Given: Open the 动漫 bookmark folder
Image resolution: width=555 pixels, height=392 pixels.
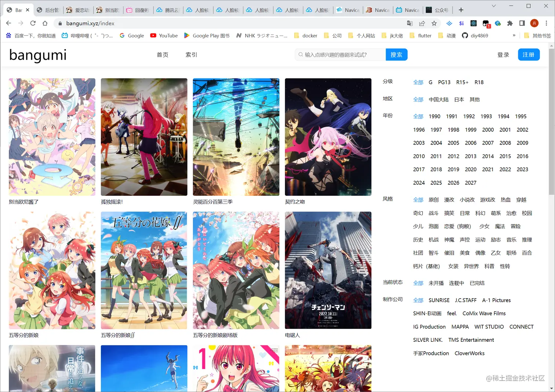Looking at the screenshot, I should [x=447, y=36].
